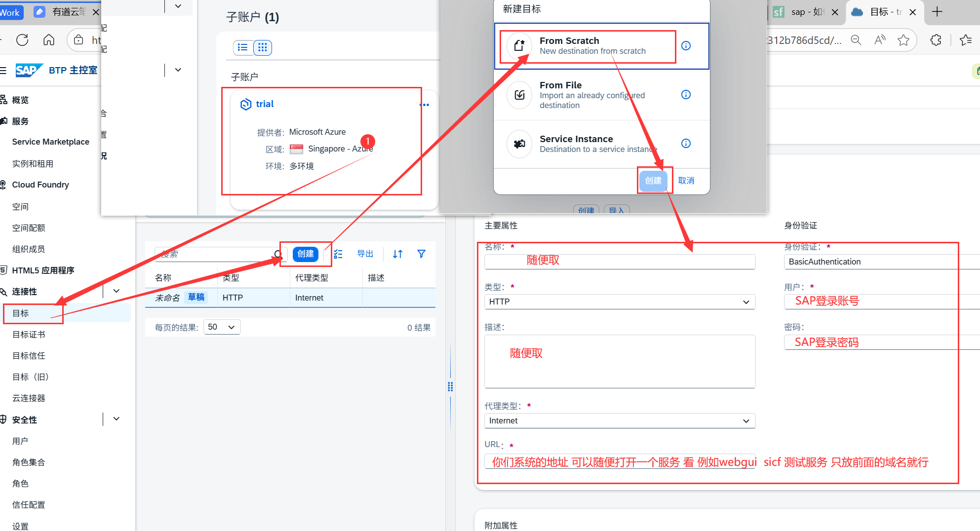The image size is (980, 531).
Task: Click blue 创建 button above destinations table
Action: (x=306, y=254)
